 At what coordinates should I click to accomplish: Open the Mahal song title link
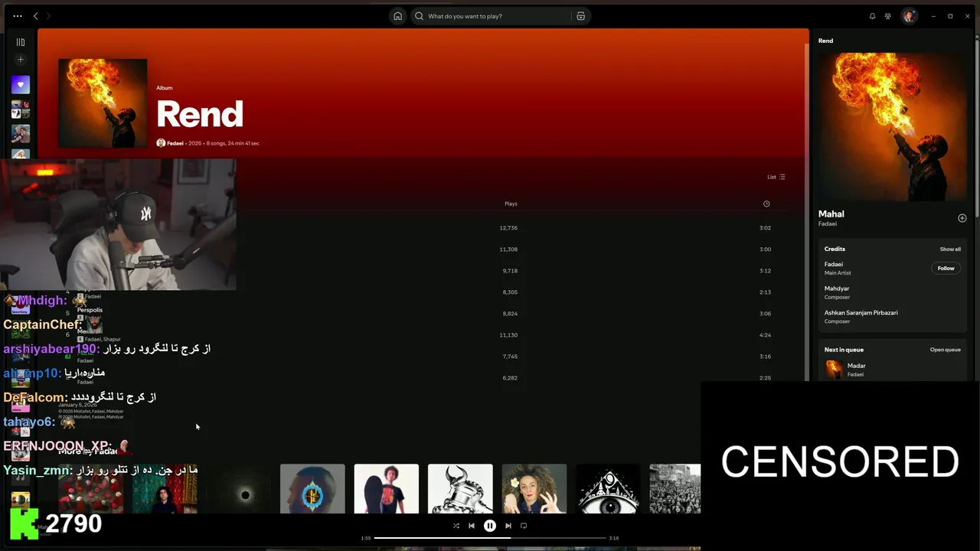click(831, 214)
